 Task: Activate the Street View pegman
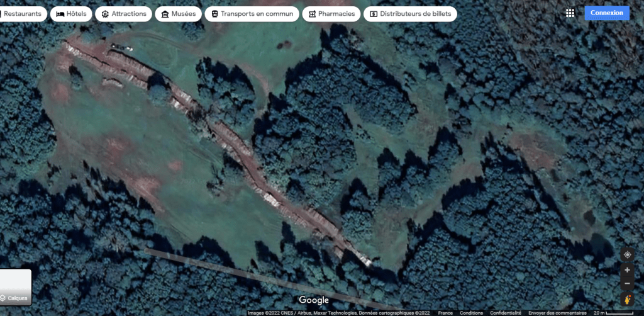[x=627, y=299]
